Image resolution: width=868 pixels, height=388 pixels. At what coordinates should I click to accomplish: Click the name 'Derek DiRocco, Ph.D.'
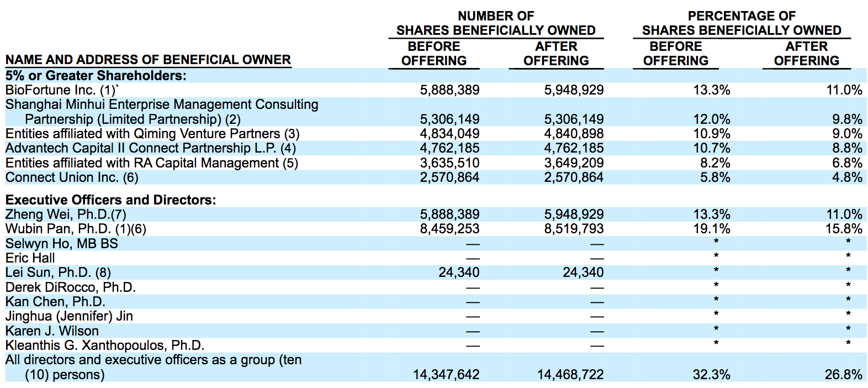tap(71, 287)
